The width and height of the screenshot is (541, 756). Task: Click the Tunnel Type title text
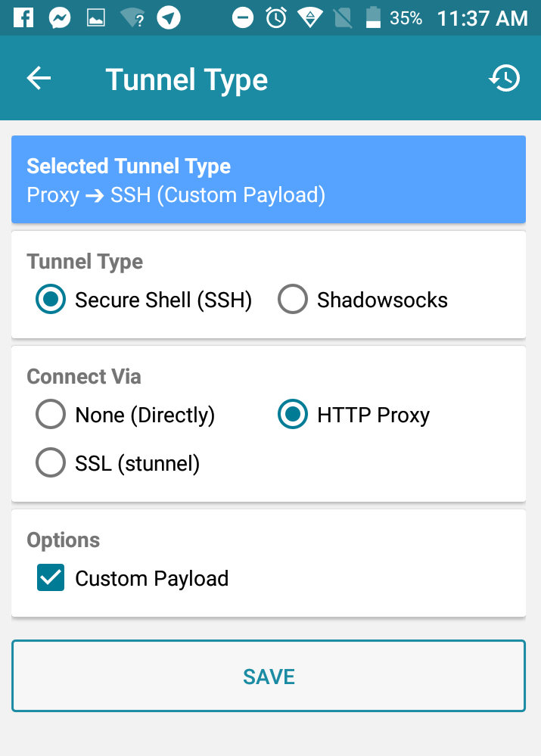186,78
